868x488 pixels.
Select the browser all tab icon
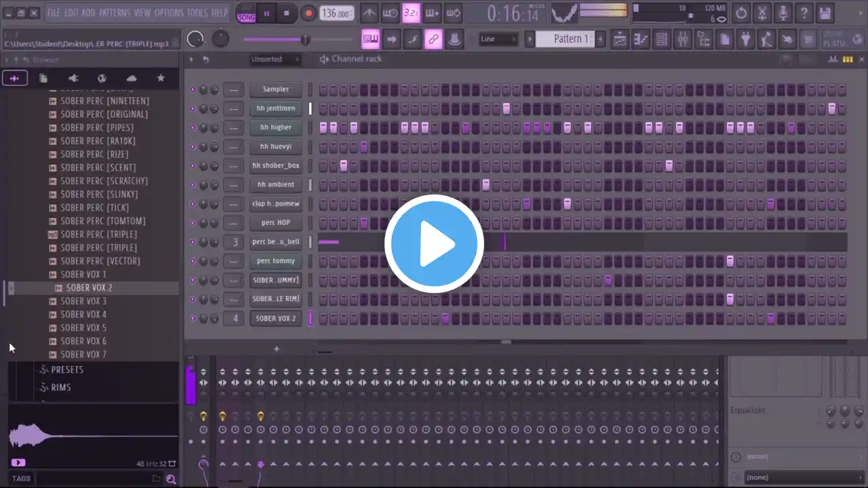14,78
